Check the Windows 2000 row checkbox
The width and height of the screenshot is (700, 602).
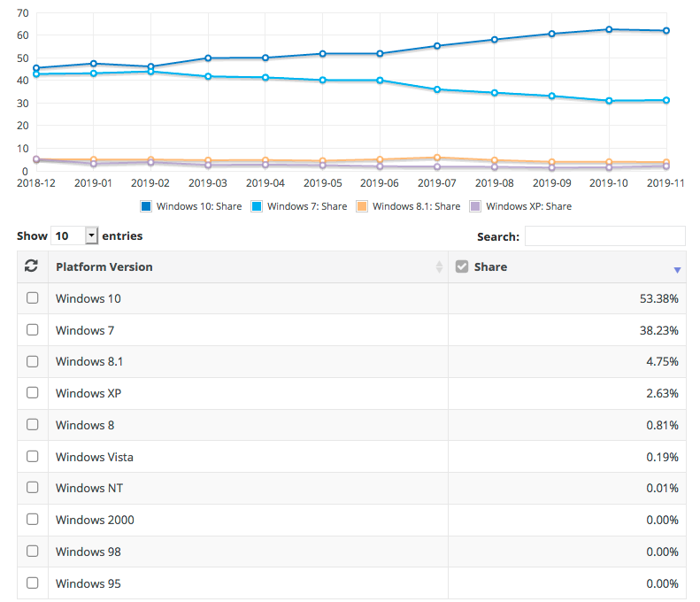click(x=32, y=520)
